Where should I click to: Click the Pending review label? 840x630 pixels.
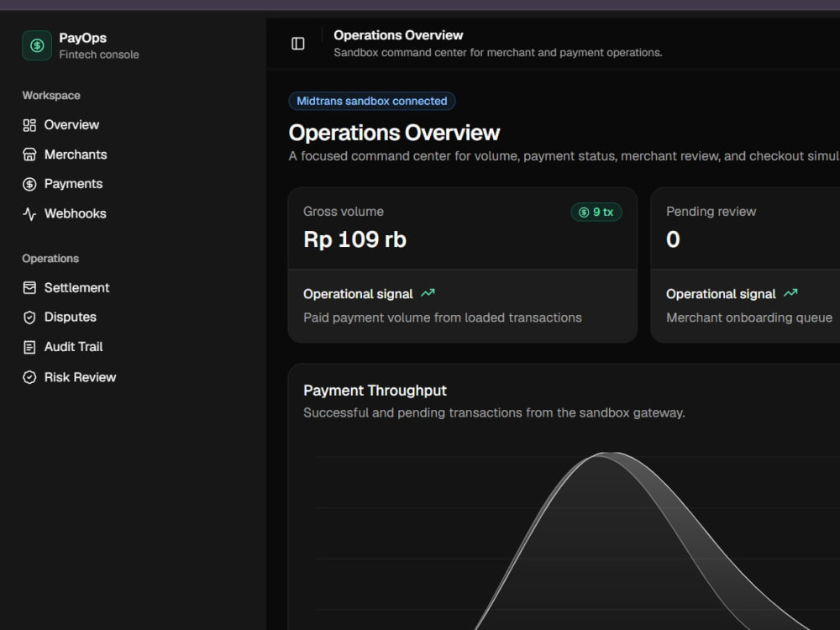click(711, 212)
